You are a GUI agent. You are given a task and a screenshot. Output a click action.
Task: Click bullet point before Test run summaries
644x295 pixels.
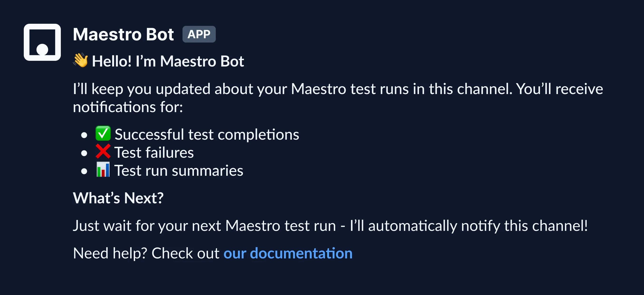(x=84, y=171)
